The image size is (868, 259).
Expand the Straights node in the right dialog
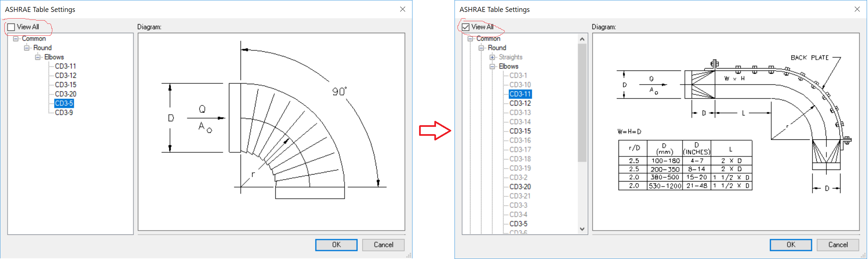tap(492, 57)
